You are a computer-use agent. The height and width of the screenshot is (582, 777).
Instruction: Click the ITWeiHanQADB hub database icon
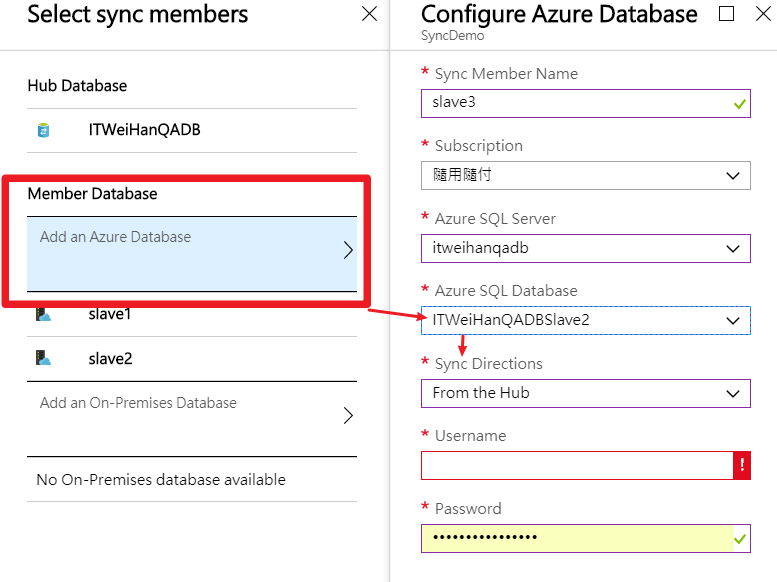(x=44, y=130)
